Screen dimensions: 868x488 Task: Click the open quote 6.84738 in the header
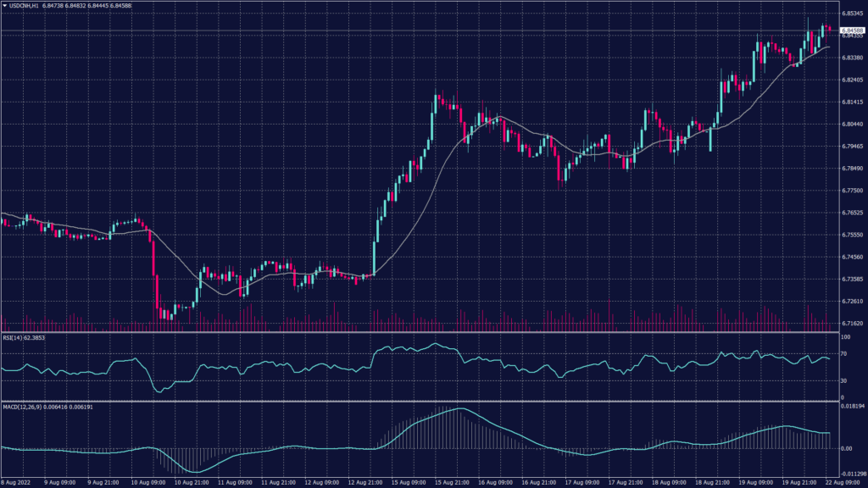[x=53, y=5]
